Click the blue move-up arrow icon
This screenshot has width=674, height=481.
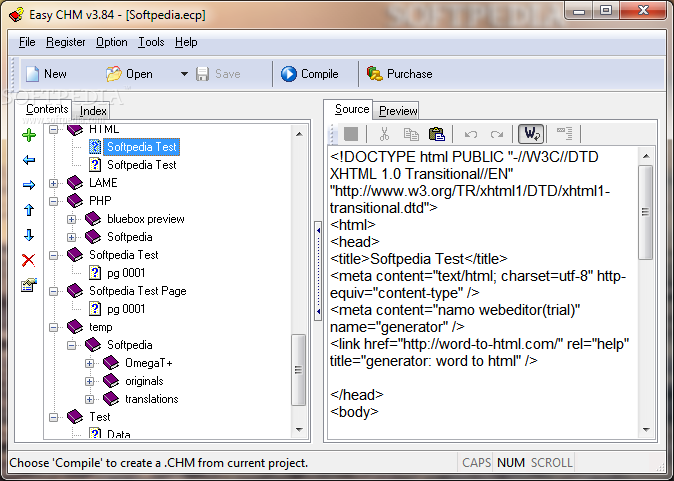pyautogui.click(x=29, y=210)
